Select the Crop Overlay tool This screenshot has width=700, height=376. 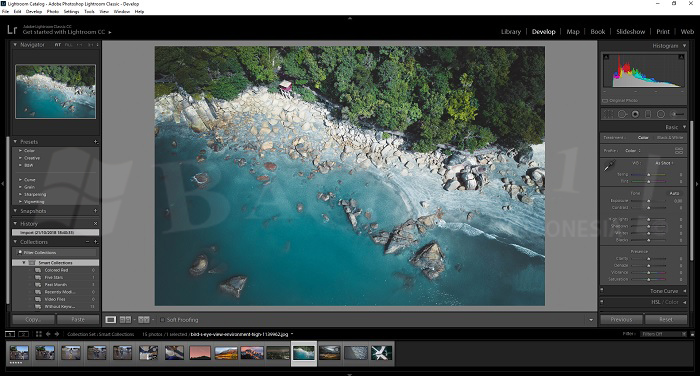[608, 114]
